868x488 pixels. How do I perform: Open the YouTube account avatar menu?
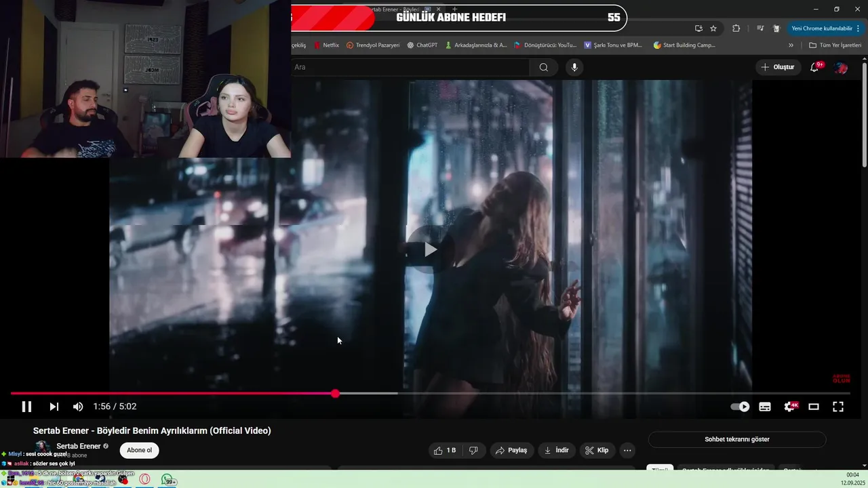click(x=841, y=67)
